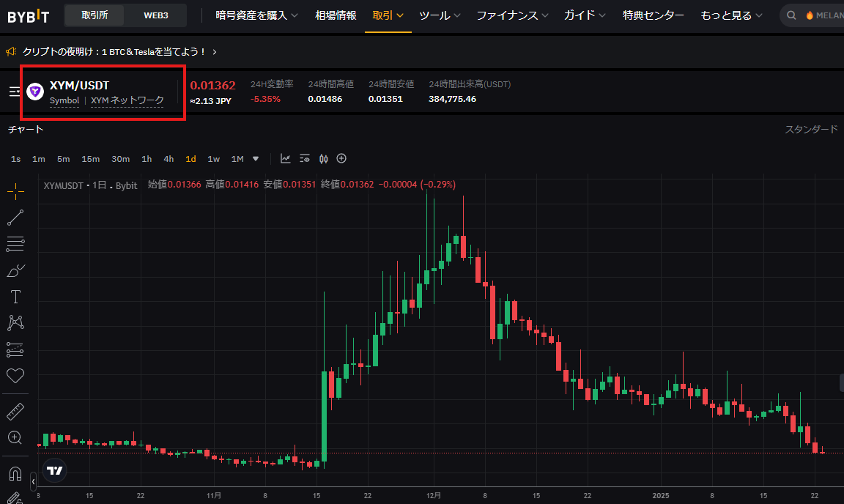Click the 2025 label on time axis
844x504 pixels.
[x=660, y=495]
